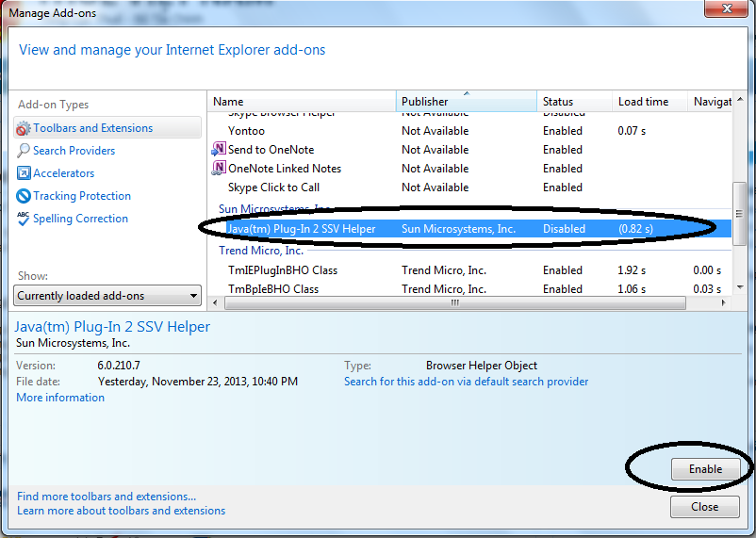
Task: Click horizontal scrollbar right arrow
Action: (x=723, y=302)
